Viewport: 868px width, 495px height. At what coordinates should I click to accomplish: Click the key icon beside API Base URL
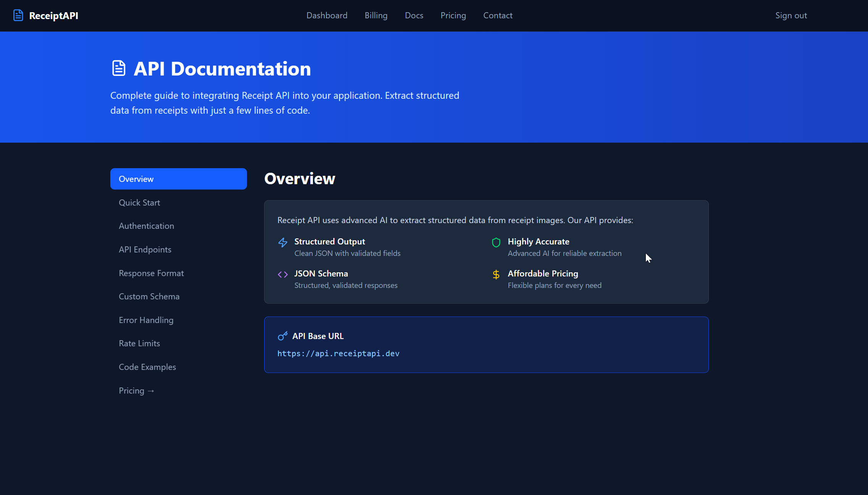click(282, 336)
